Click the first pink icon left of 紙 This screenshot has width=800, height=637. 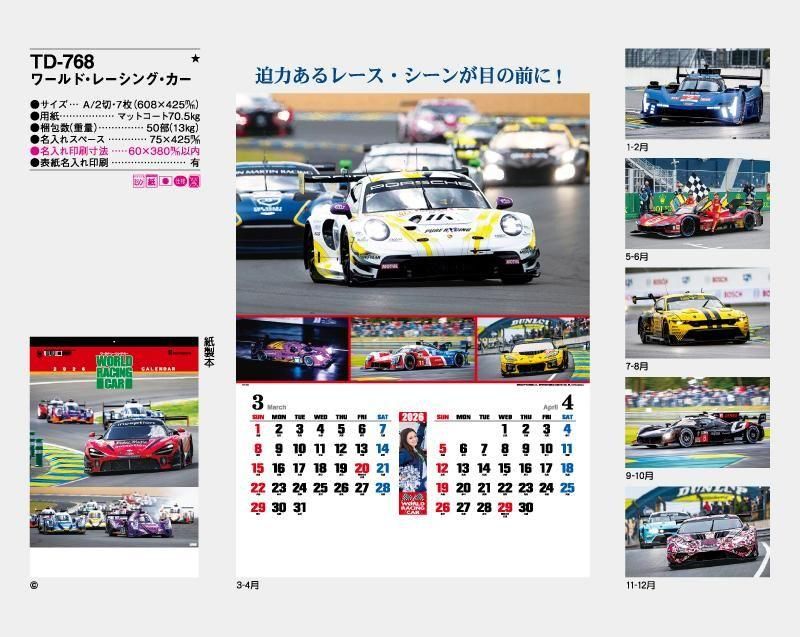click(x=138, y=181)
